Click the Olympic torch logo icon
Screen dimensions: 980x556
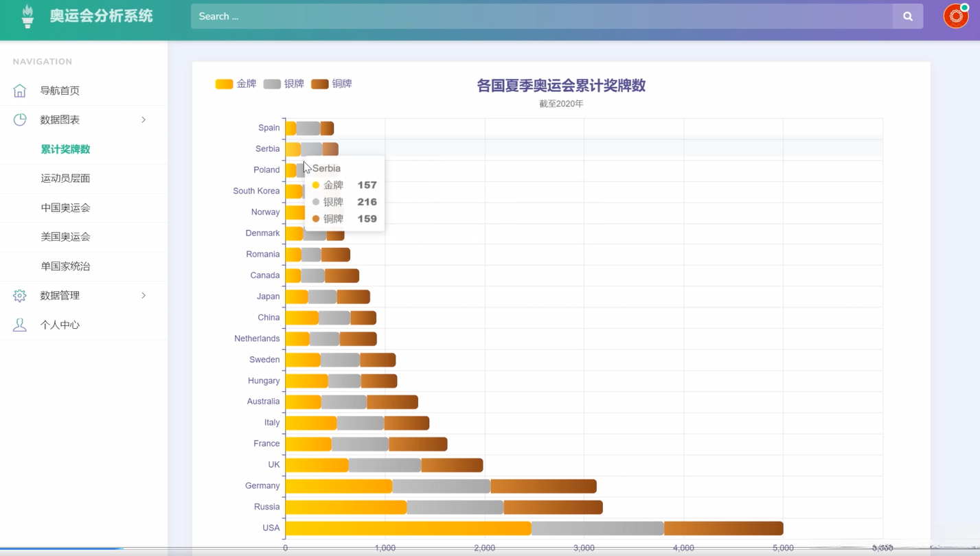point(27,16)
